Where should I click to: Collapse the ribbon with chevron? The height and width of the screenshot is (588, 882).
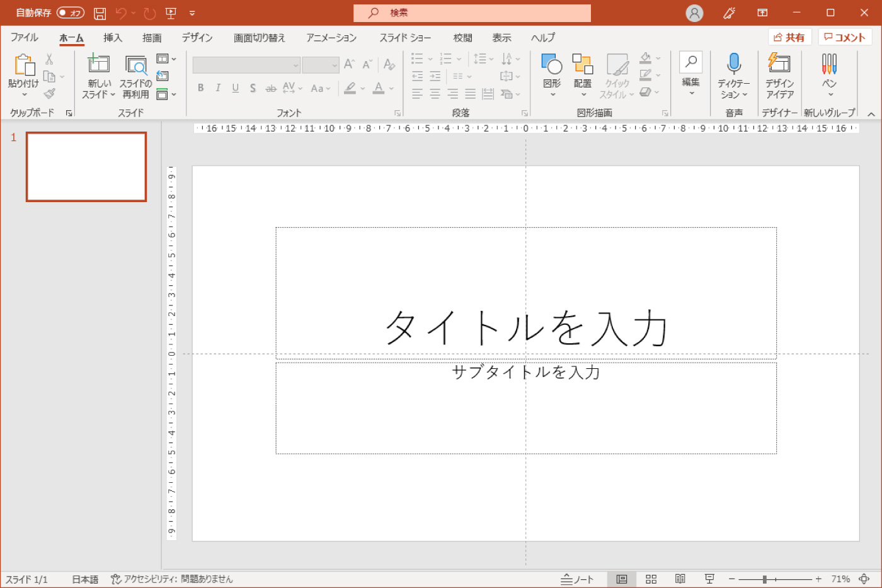[871, 114]
